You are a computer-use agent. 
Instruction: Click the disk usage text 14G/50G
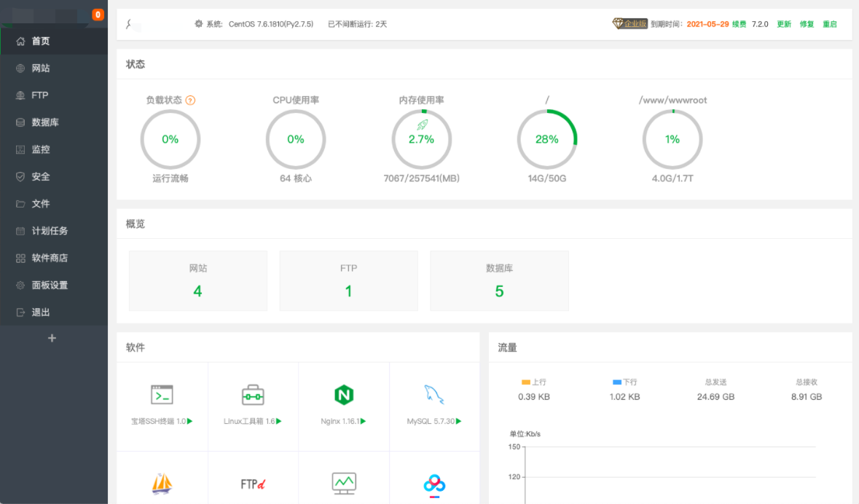coord(546,178)
